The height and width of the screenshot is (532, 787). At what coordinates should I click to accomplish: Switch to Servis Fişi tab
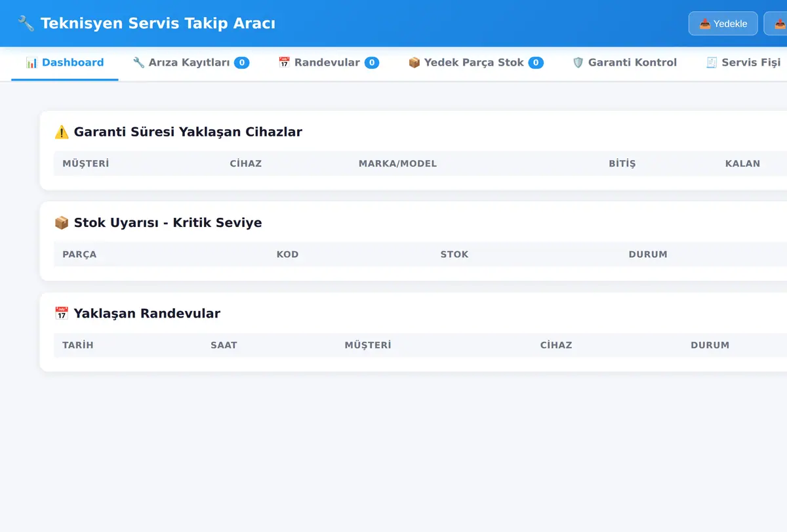[x=743, y=63]
